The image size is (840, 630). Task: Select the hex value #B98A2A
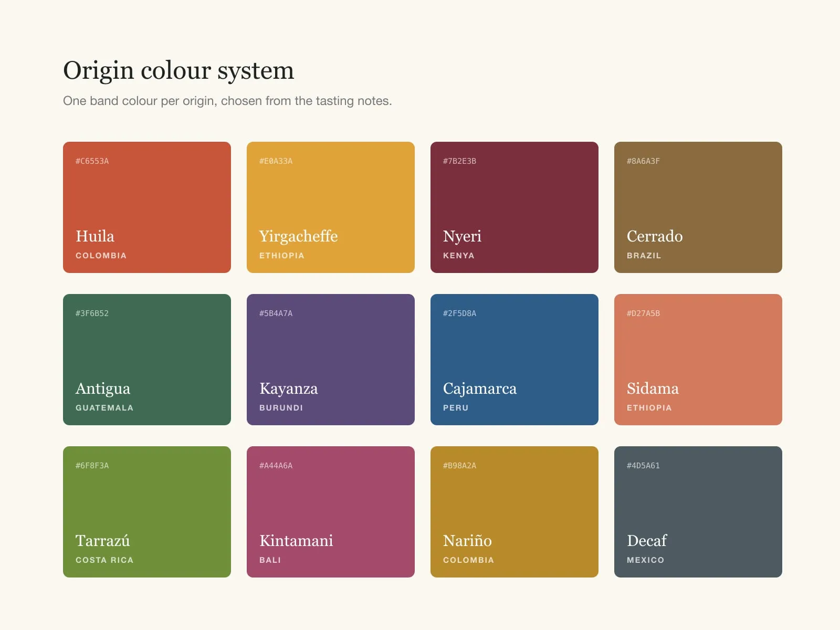pos(460,466)
